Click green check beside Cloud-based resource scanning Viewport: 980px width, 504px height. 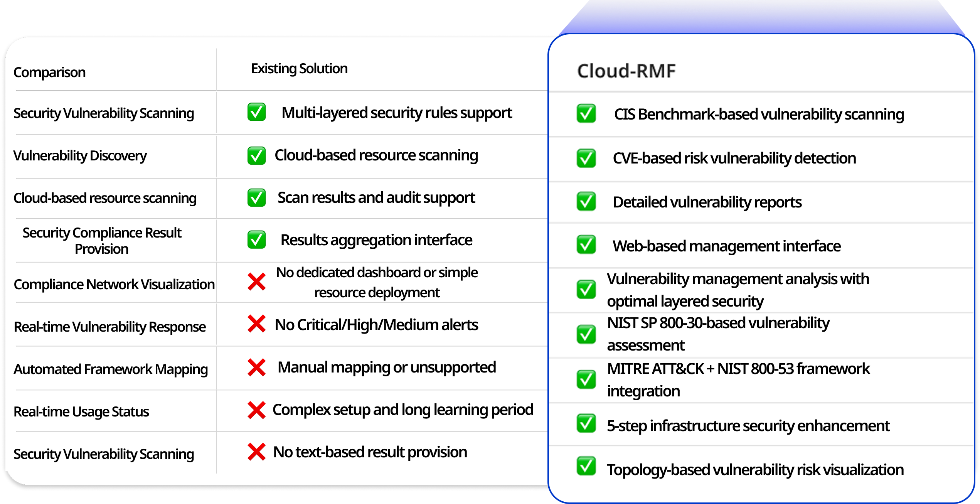click(x=256, y=155)
